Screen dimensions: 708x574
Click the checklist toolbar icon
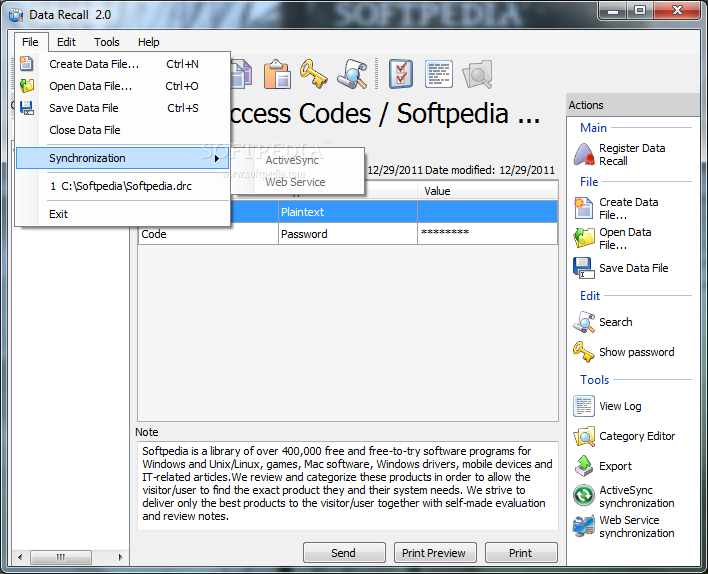pos(401,74)
